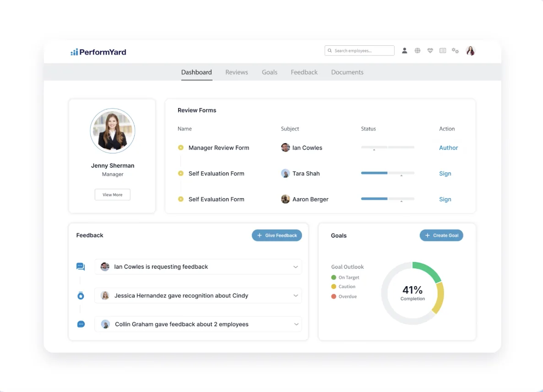Click the Jenny Sherman name text
Viewport: 543px width, 392px height.
pos(113,165)
